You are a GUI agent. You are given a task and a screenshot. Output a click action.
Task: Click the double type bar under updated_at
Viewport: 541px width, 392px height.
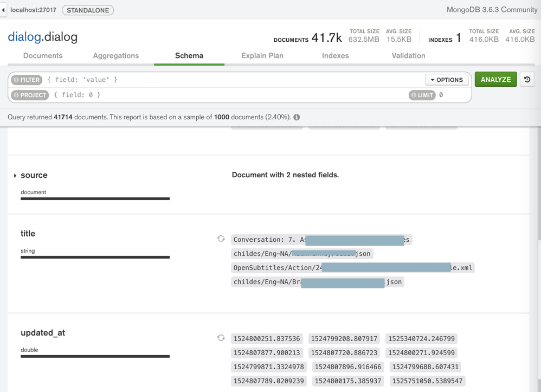coord(95,356)
